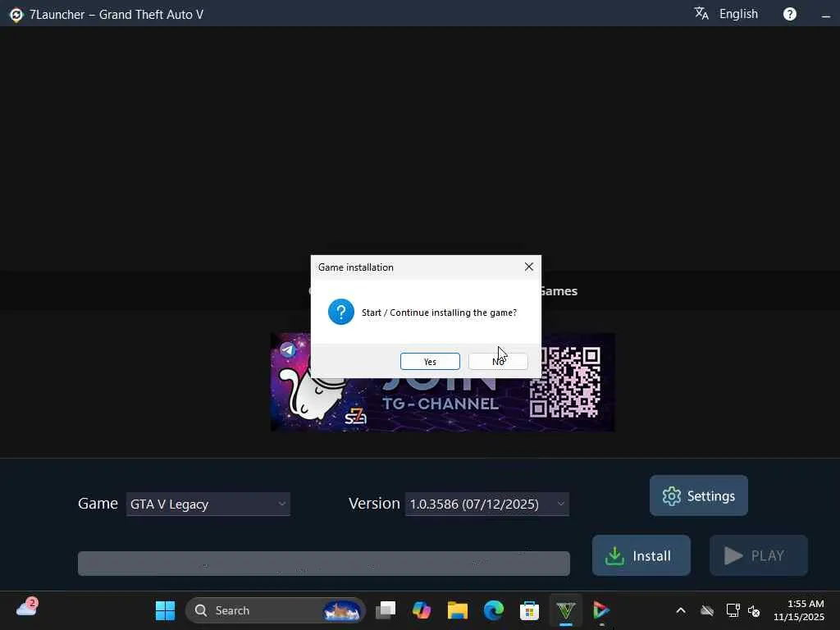Open the Game dropdown showing GTA V Legacy
The height and width of the screenshot is (630, 840).
(208, 504)
